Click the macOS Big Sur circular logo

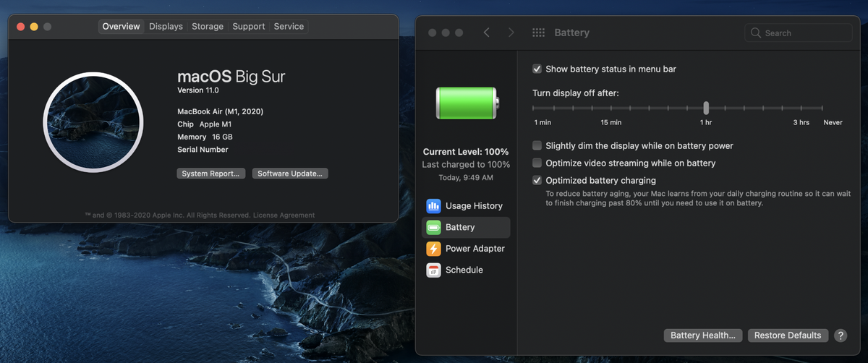(x=93, y=122)
